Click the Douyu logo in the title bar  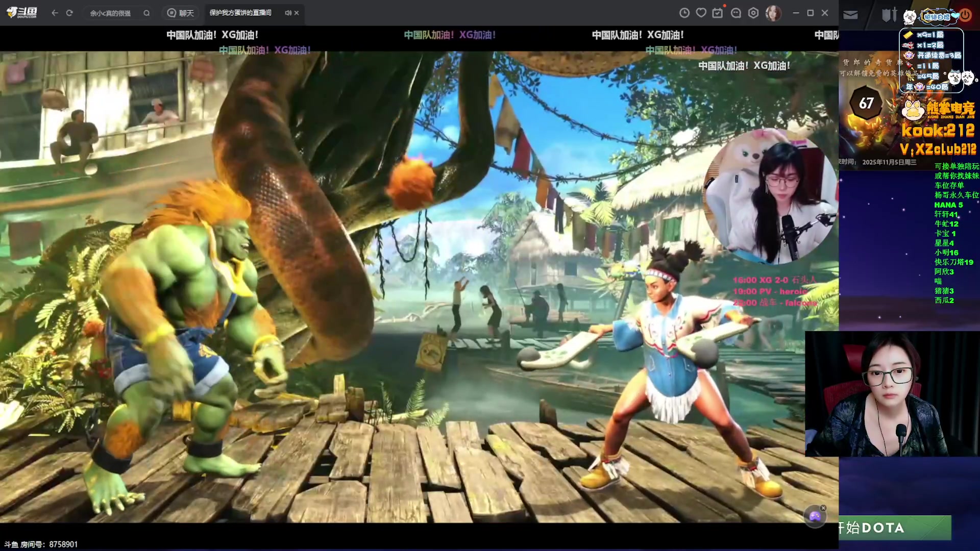click(x=22, y=13)
